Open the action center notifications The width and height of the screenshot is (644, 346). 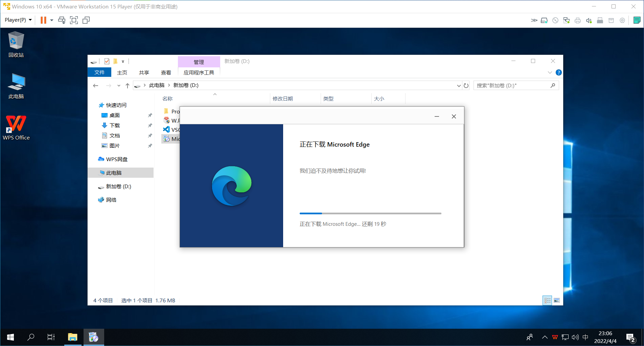631,338
